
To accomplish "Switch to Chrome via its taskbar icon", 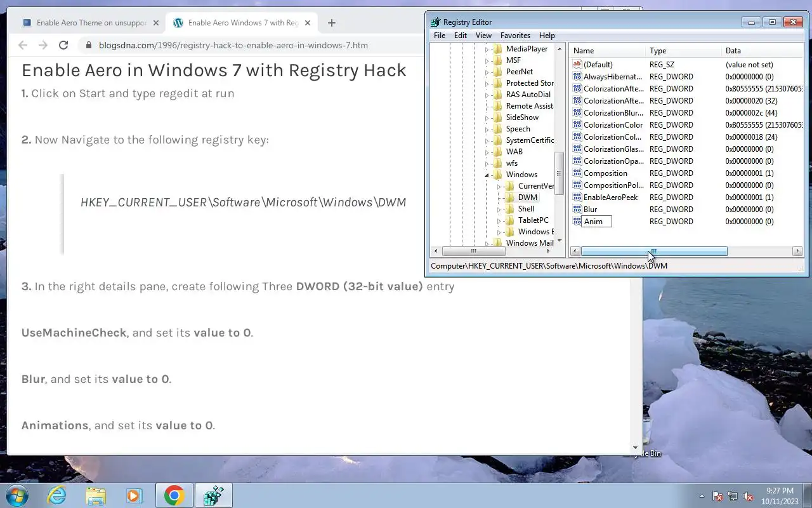I will coord(174,495).
